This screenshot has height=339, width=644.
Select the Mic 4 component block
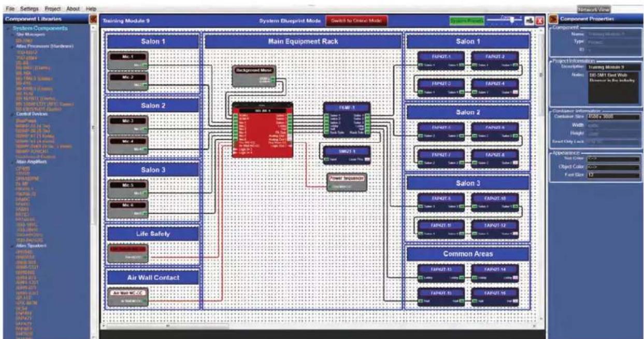pyautogui.click(x=127, y=145)
